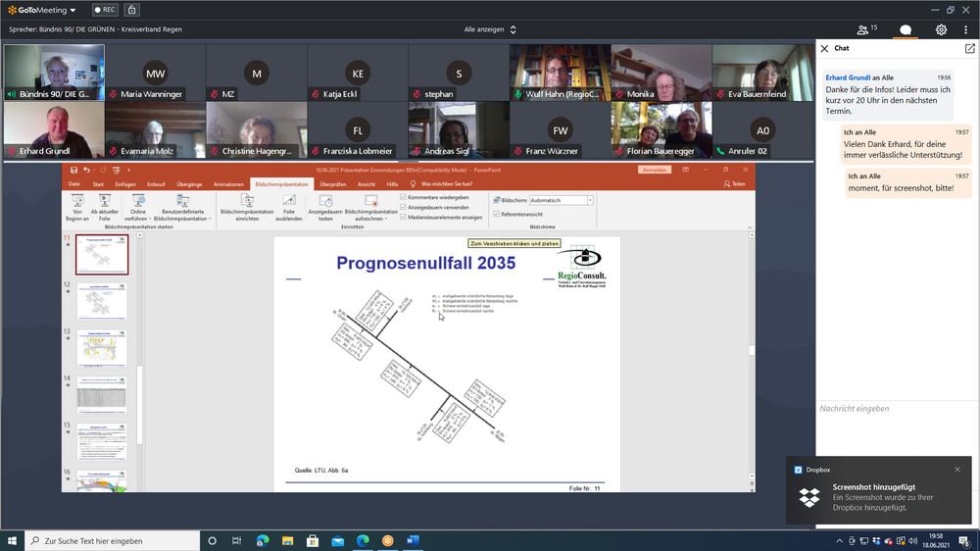This screenshot has height=551, width=980.
Task: Click the lock meeting icon
Action: pos(131,10)
